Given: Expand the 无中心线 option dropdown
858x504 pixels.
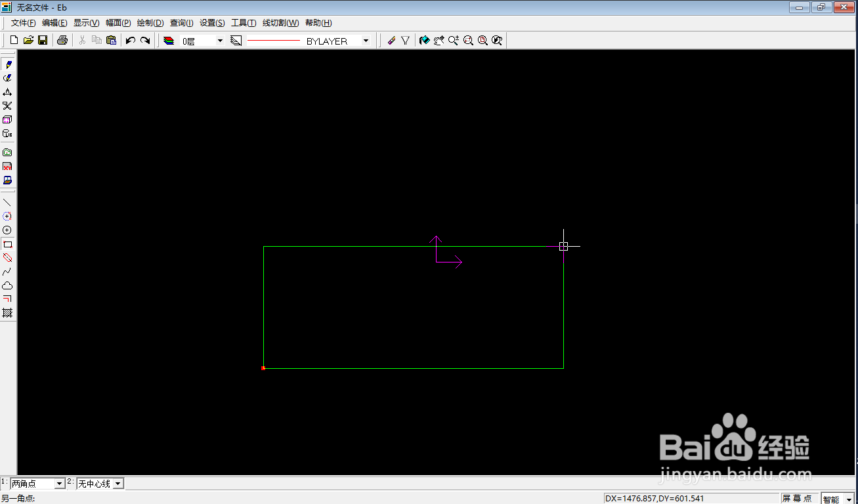Looking at the screenshot, I should [x=118, y=484].
